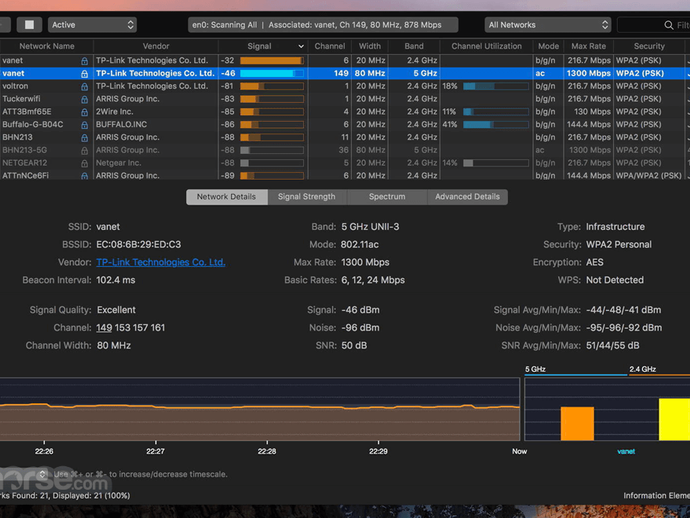Image resolution: width=690 pixels, height=518 pixels.
Task: Sort by Network Name column header
Action: coord(47,46)
